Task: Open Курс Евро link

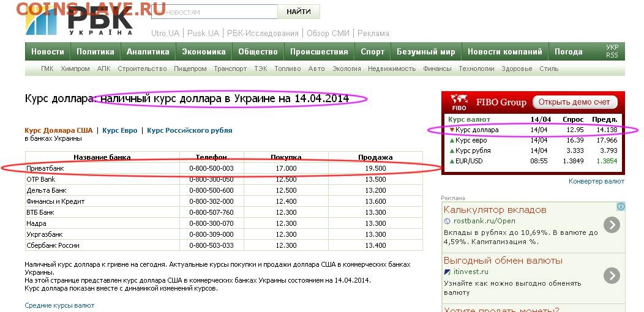Action: 120,130
